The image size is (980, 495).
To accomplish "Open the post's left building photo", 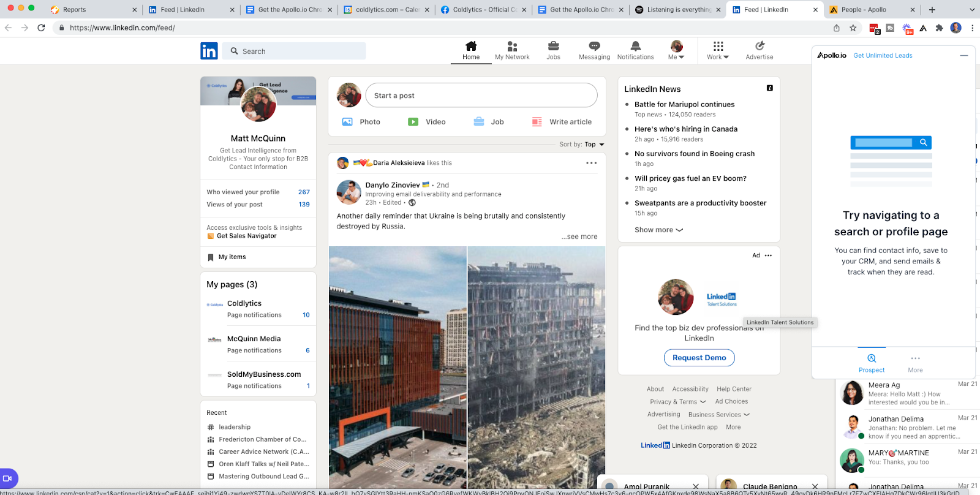I will [x=398, y=368].
